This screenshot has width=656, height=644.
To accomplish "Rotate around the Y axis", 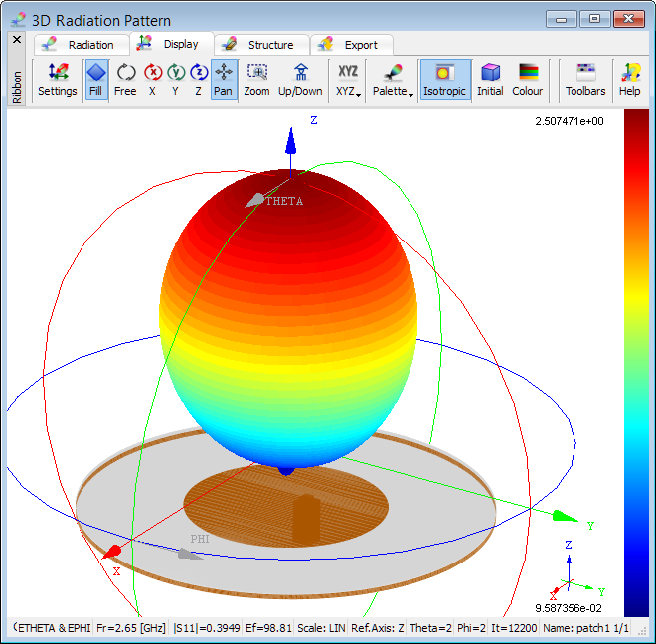I will click(175, 80).
